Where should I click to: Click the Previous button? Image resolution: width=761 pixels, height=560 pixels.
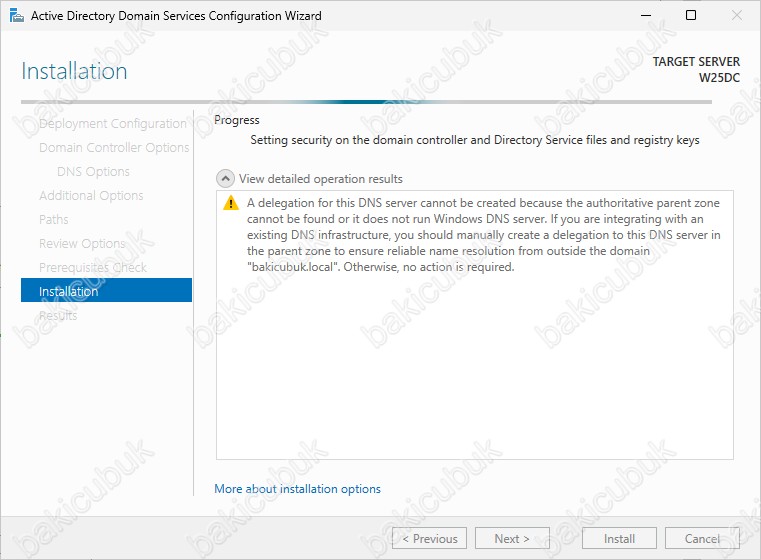pyautogui.click(x=429, y=538)
